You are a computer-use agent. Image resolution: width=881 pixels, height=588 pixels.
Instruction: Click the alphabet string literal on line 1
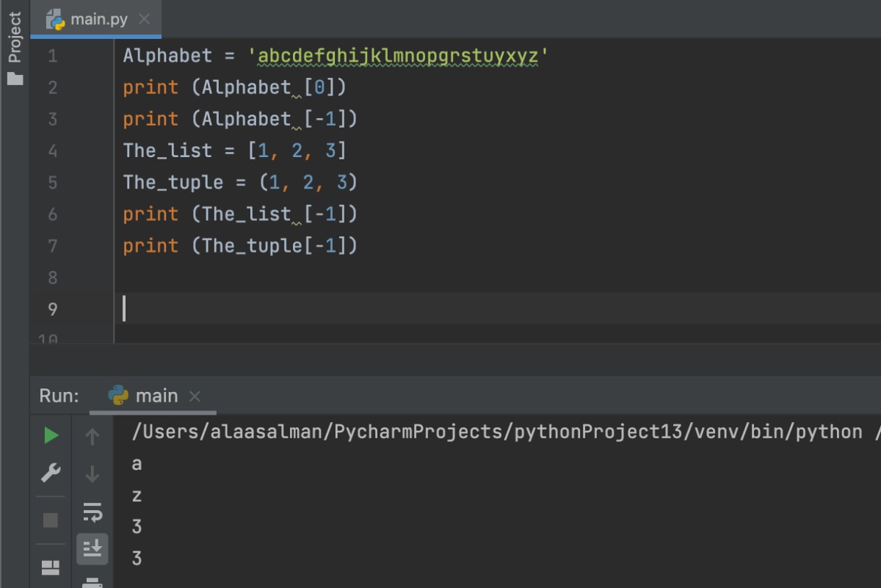tap(397, 56)
